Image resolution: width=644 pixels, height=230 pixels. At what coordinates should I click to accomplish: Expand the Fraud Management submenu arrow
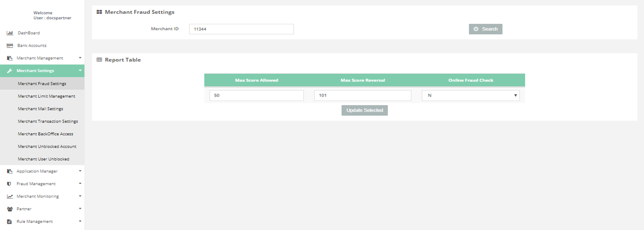pyautogui.click(x=80, y=183)
